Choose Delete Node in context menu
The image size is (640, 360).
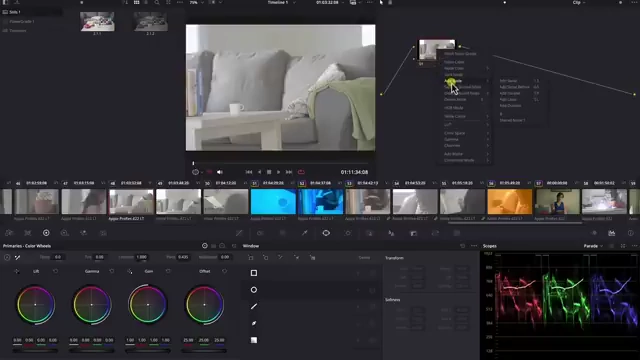point(455,100)
